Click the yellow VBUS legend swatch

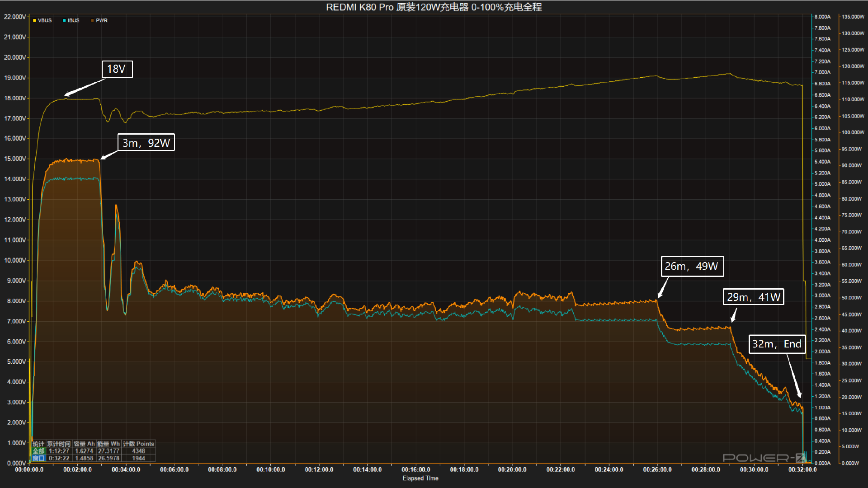(x=34, y=20)
